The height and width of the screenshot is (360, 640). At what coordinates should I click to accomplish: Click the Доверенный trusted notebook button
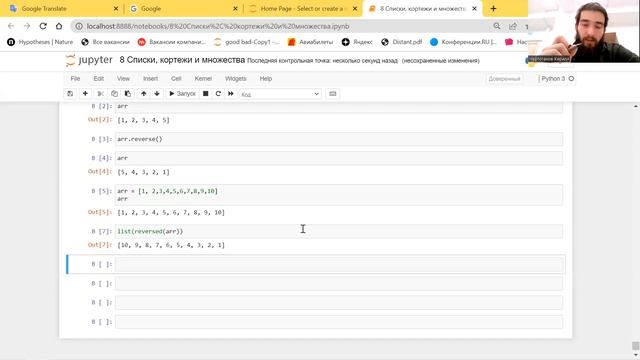(x=504, y=79)
